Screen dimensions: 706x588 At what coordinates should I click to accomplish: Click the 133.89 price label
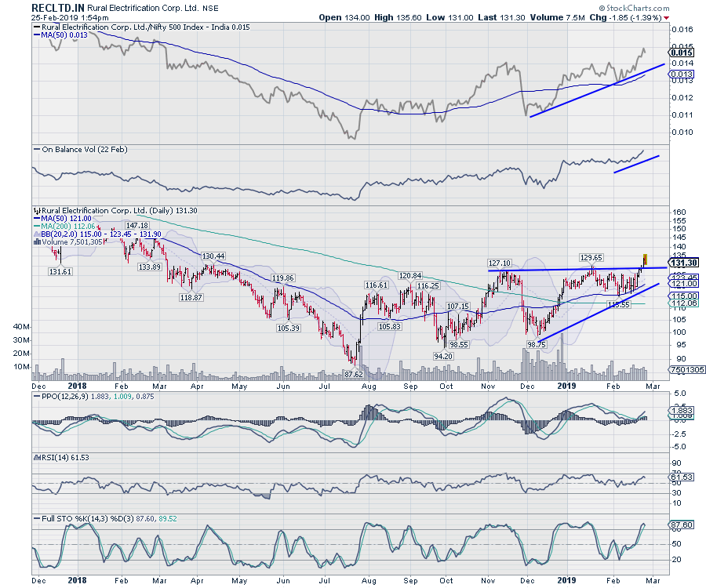tap(150, 267)
